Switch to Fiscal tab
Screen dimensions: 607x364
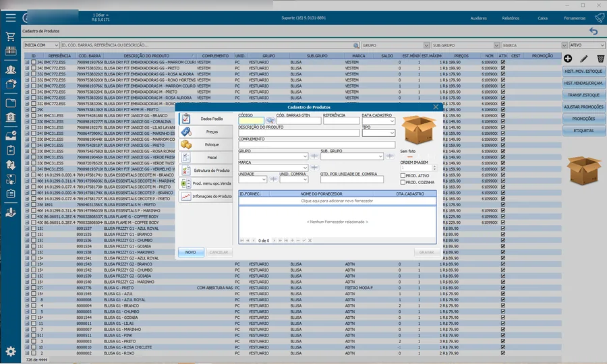click(x=206, y=158)
